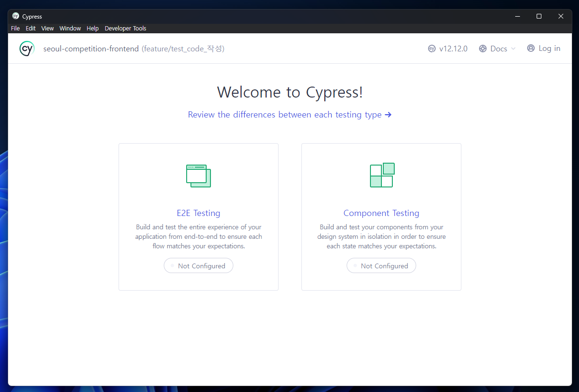Open the testing type differences link

pos(289,115)
